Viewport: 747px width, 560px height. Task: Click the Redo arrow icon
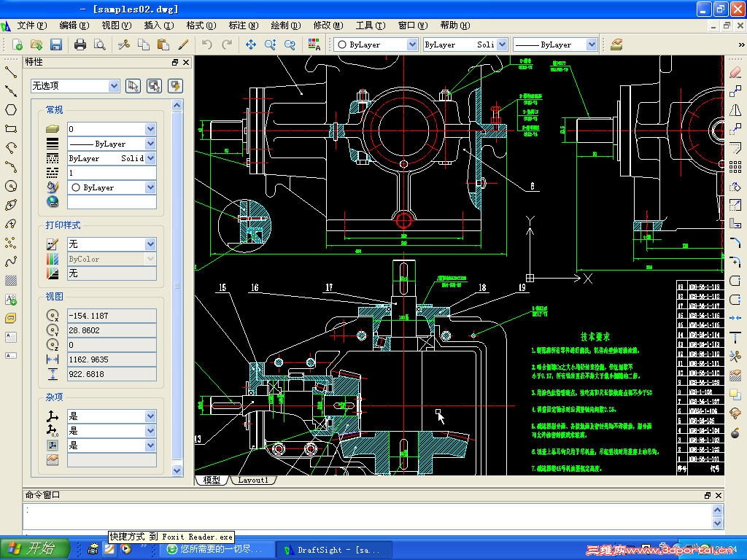point(227,44)
